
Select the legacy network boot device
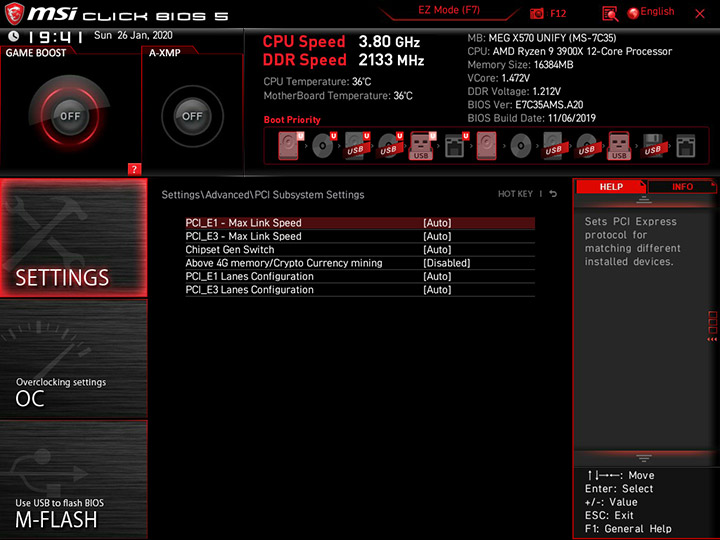(x=686, y=146)
